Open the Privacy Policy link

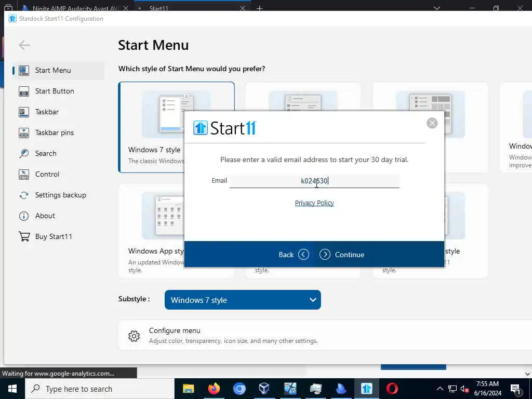point(314,203)
